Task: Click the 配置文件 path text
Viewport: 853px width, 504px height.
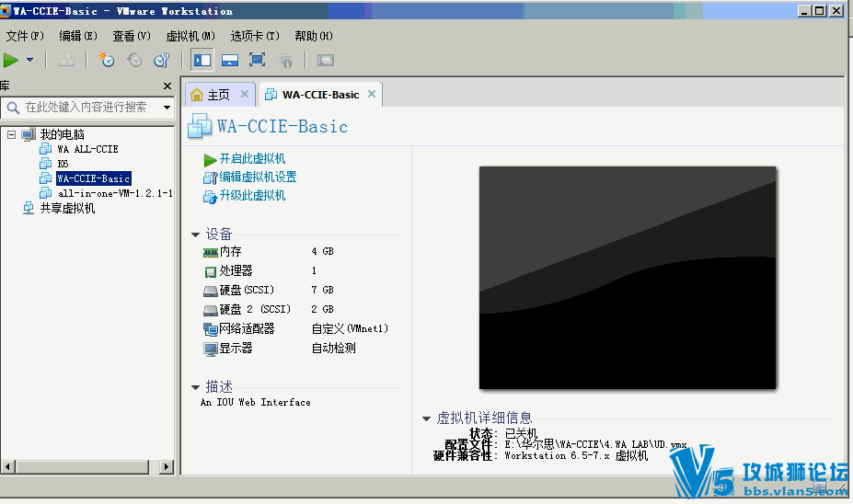Action: [x=595, y=444]
